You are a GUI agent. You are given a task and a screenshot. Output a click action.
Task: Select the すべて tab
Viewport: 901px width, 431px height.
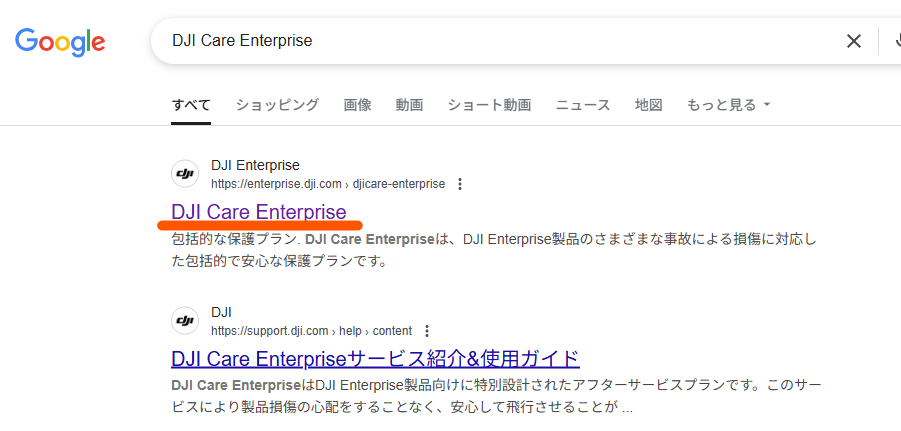(x=191, y=105)
